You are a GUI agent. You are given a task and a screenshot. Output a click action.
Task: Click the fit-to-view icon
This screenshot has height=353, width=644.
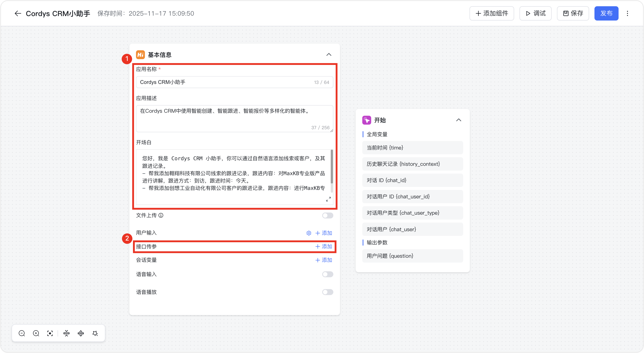click(x=50, y=333)
